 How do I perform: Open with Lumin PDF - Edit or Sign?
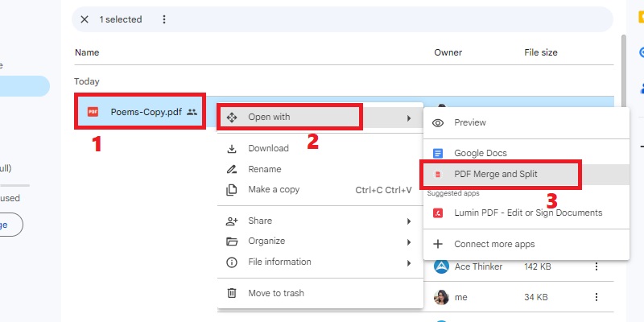point(526,213)
